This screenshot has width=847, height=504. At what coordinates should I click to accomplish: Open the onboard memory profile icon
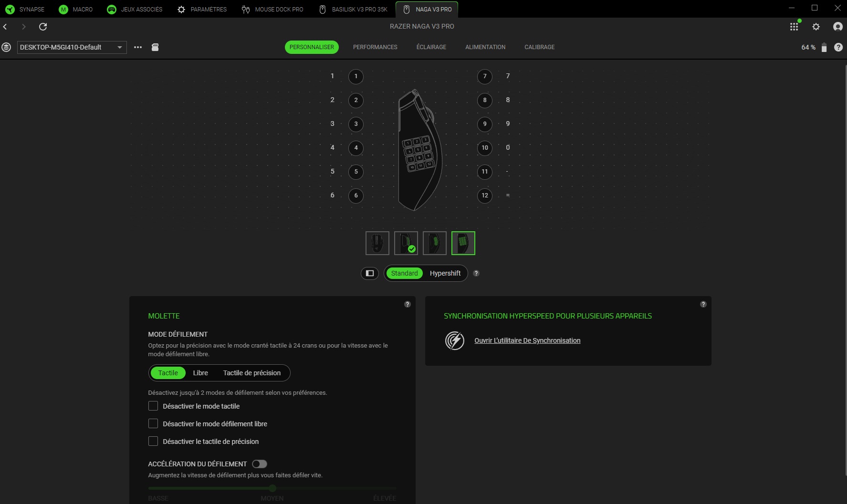(155, 47)
